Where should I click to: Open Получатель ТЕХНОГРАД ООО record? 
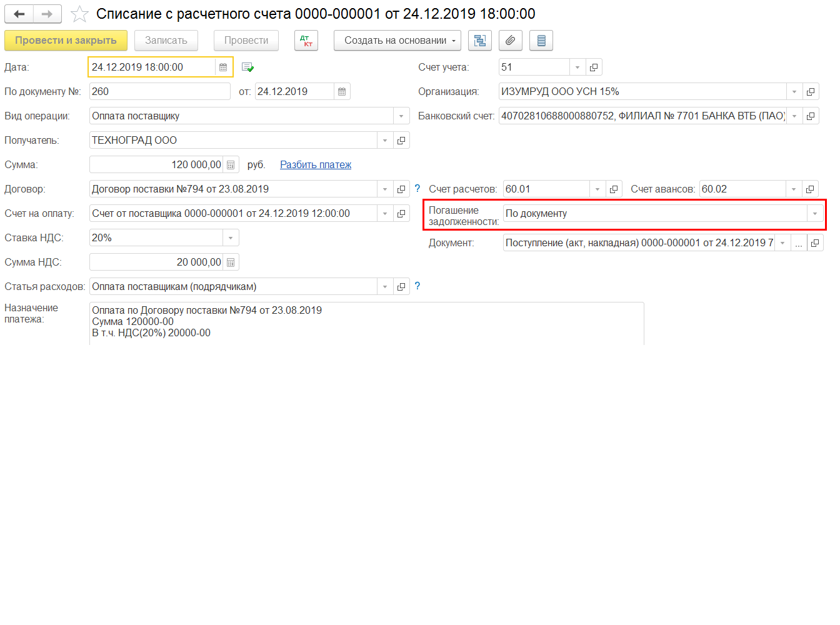[x=402, y=141]
